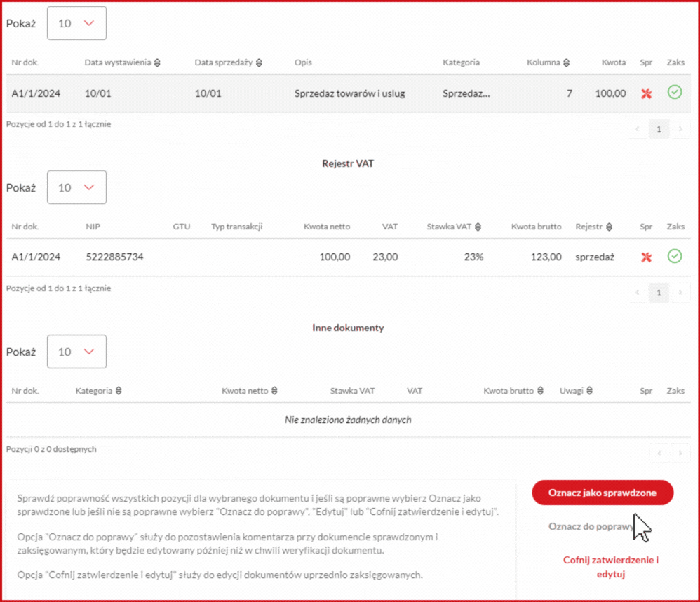Click next page arrow in Inne dokumenty
The width and height of the screenshot is (700, 602).
[x=680, y=453]
